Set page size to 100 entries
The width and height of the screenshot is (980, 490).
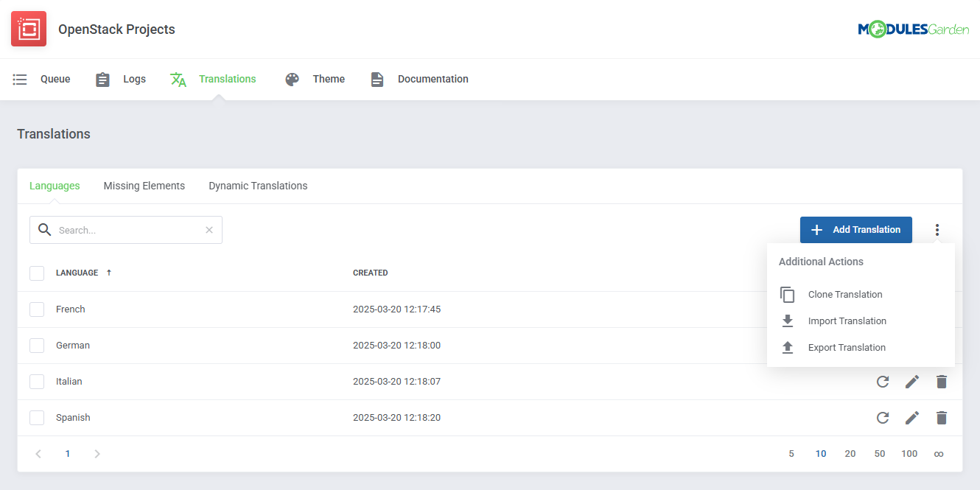[x=909, y=453]
